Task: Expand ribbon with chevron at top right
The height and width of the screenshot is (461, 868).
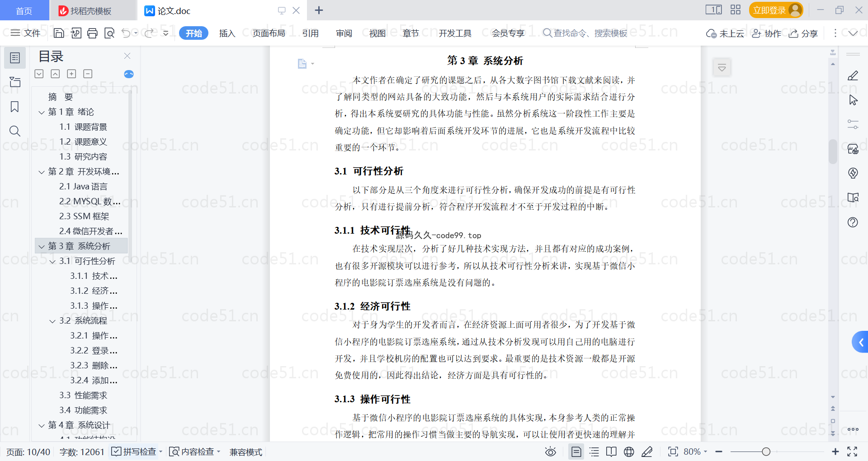Action: 853,33
